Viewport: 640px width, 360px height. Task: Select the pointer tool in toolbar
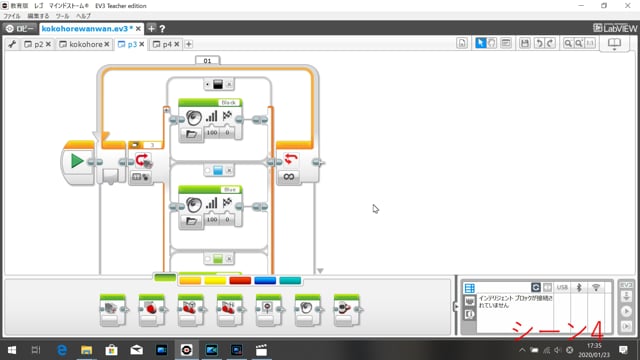pos(480,43)
